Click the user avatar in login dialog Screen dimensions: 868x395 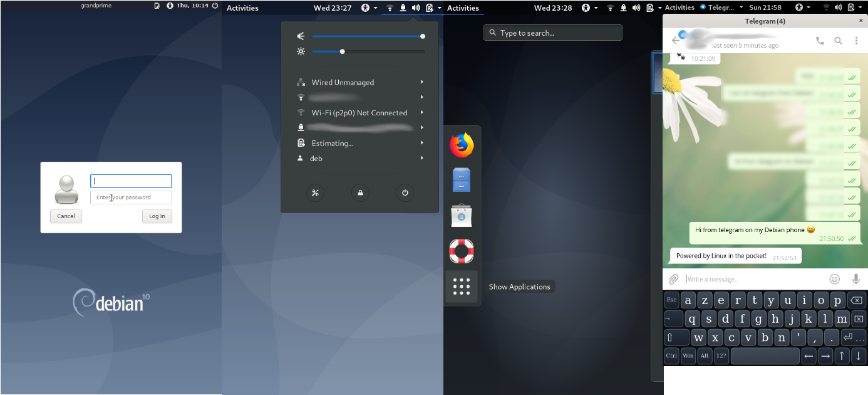(x=66, y=189)
